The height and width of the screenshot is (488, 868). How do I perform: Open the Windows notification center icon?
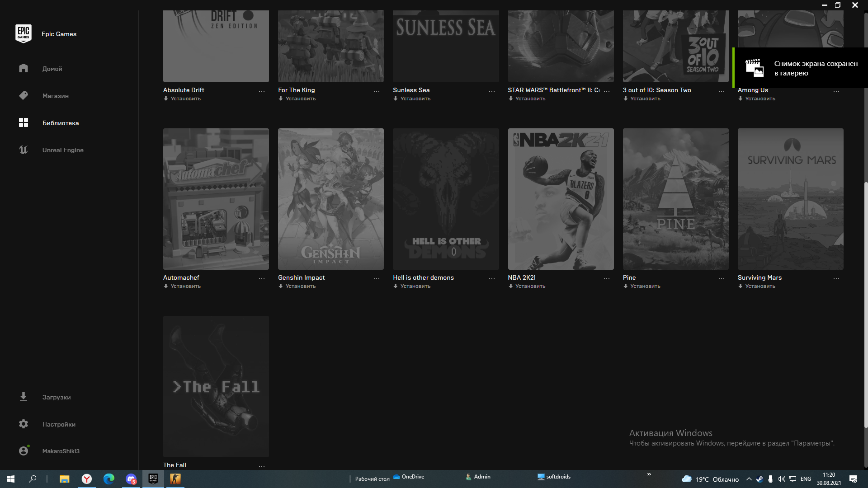pyautogui.click(x=853, y=479)
